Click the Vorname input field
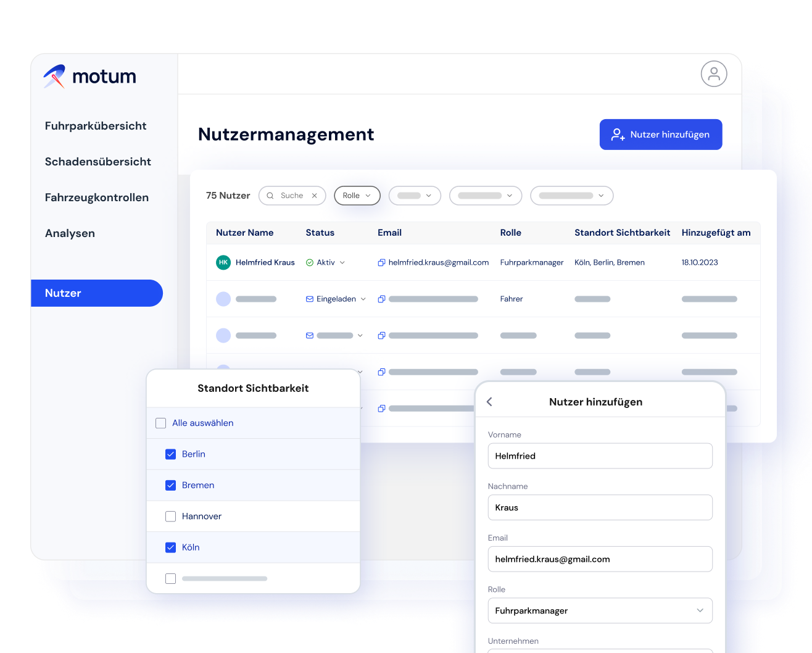 [x=600, y=456]
